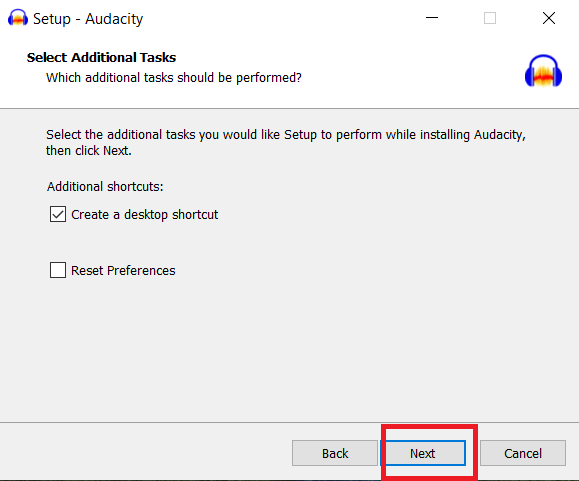This screenshot has width=579, height=481.
Task: Click the 'Create a desktop shortcut' label text
Action: pos(144,215)
